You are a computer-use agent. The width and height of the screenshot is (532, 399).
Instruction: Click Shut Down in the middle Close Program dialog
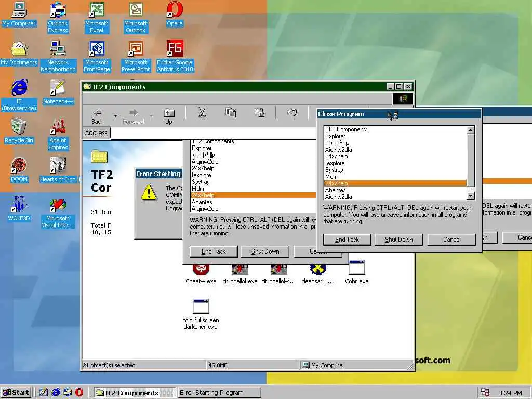click(x=265, y=251)
